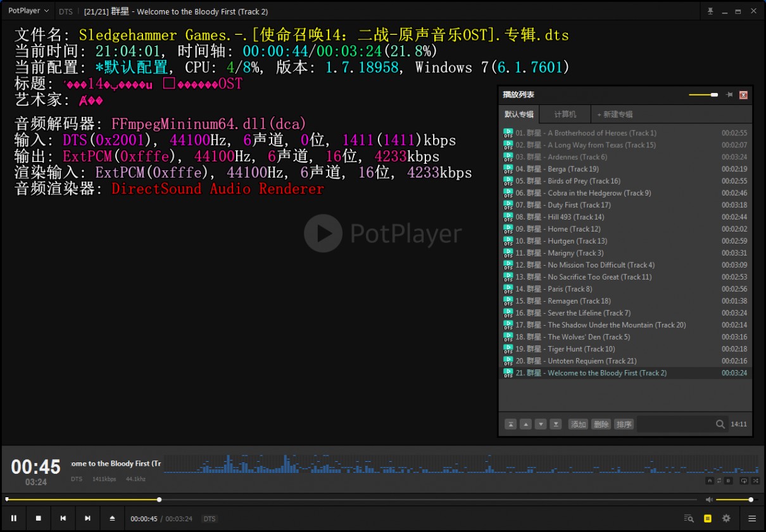Screen dimensions: 766x532
Task: Select track 18 The Wolves' Den
Action: pos(625,337)
